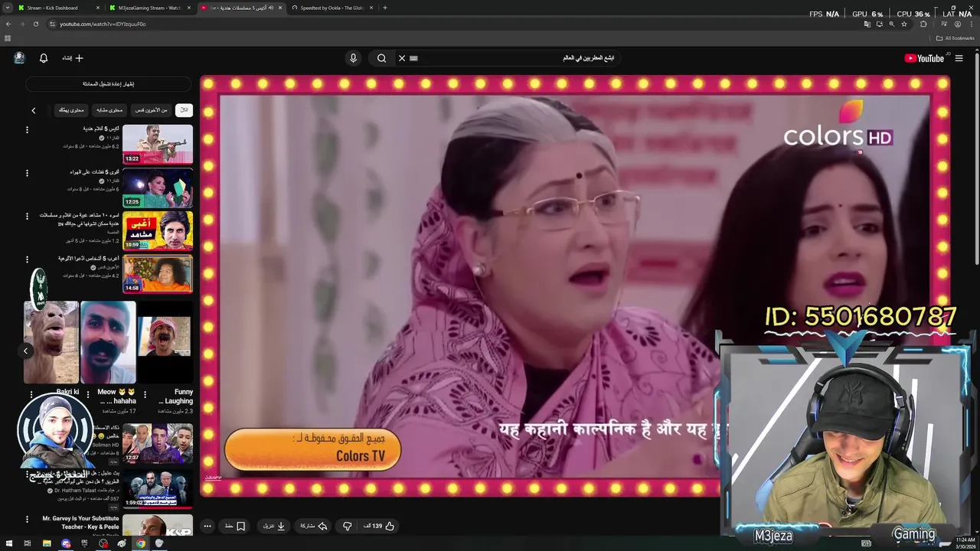This screenshot has width=980, height=551.
Task: Play the 'Funny Laughing' short
Action: click(x=165, y=341)
